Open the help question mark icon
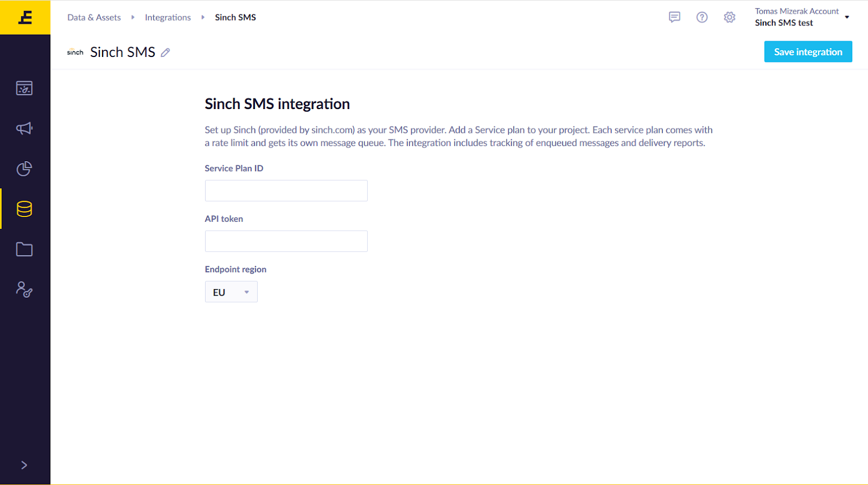The image size is (868, 485). (702, 17)
